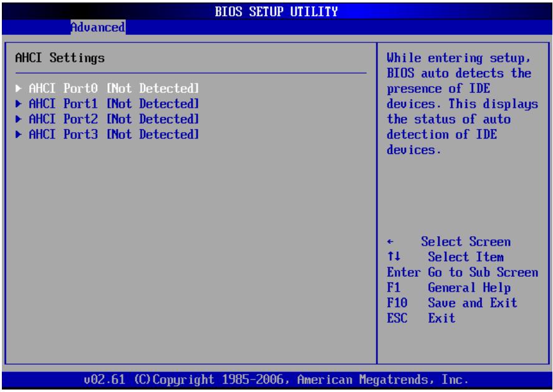Click the F10 Save and Exit hint
Viewport: 553px width, 392px height.
[452, 303]
